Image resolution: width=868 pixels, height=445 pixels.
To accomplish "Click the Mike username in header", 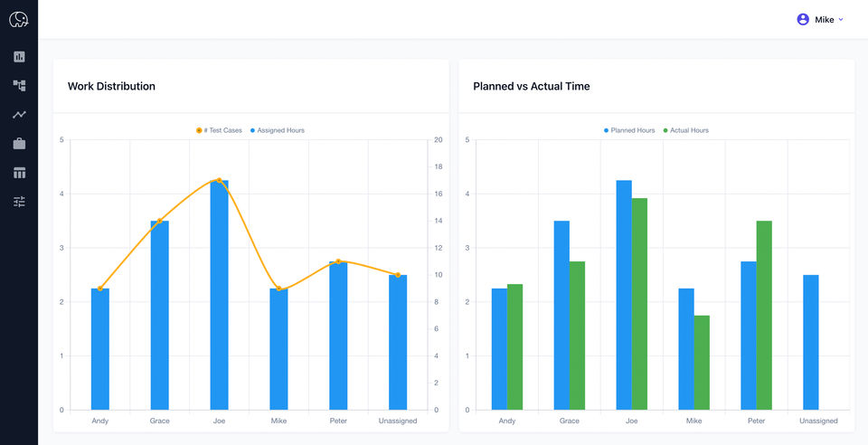I will (x=825, y=20).
